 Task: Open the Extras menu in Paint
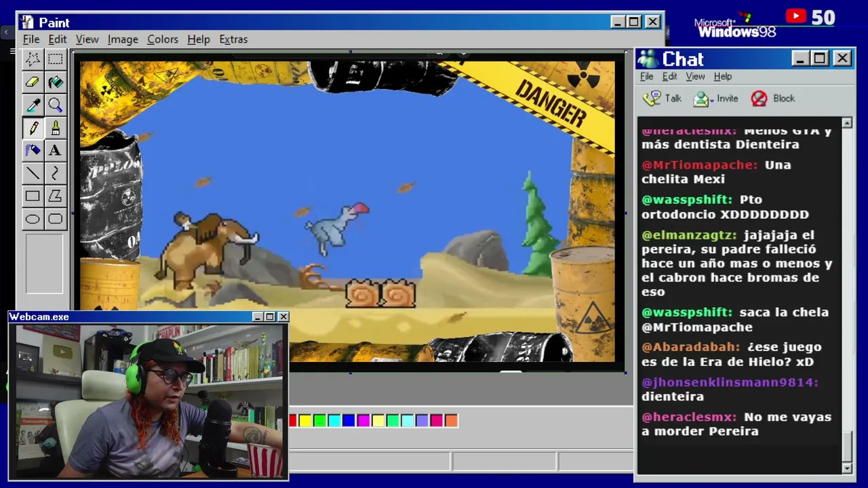pyautogui.click(x=233, y=39)
